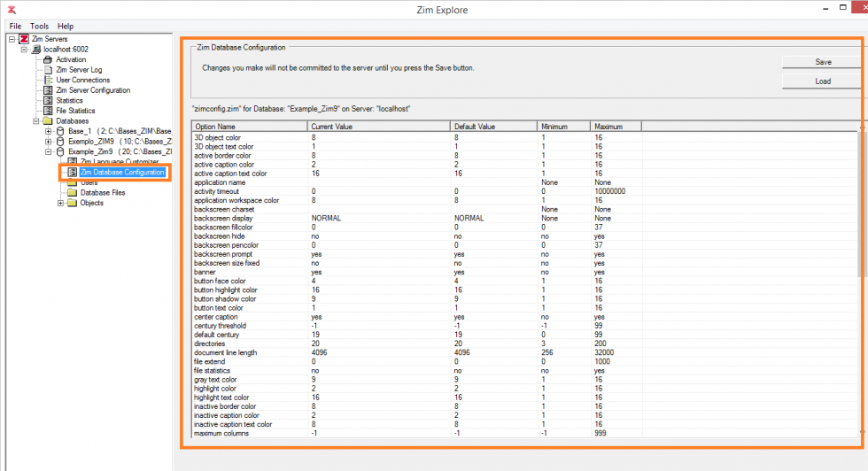Click the Zim Servers root icon

click(24, 39)
